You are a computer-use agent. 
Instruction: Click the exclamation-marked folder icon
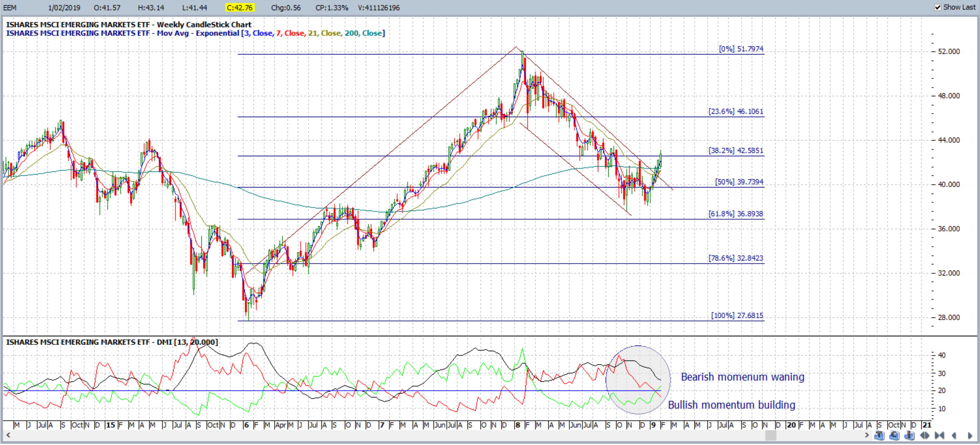point(909,436)
